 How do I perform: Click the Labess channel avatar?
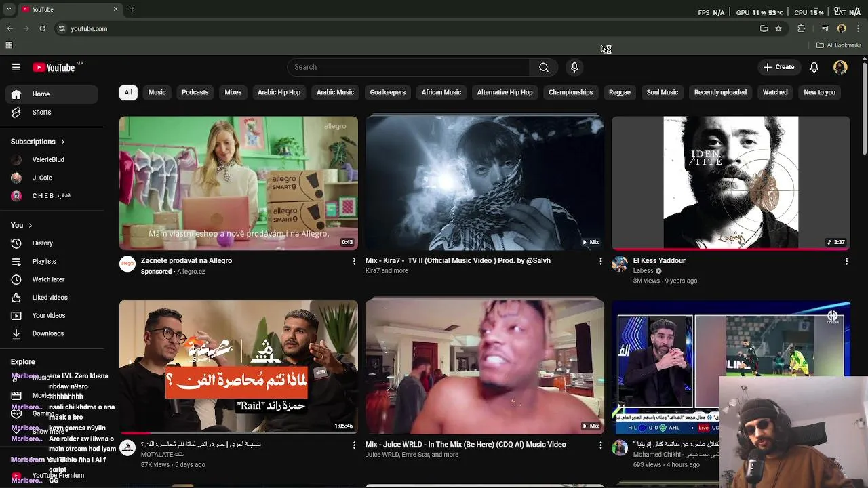(620, 264)
